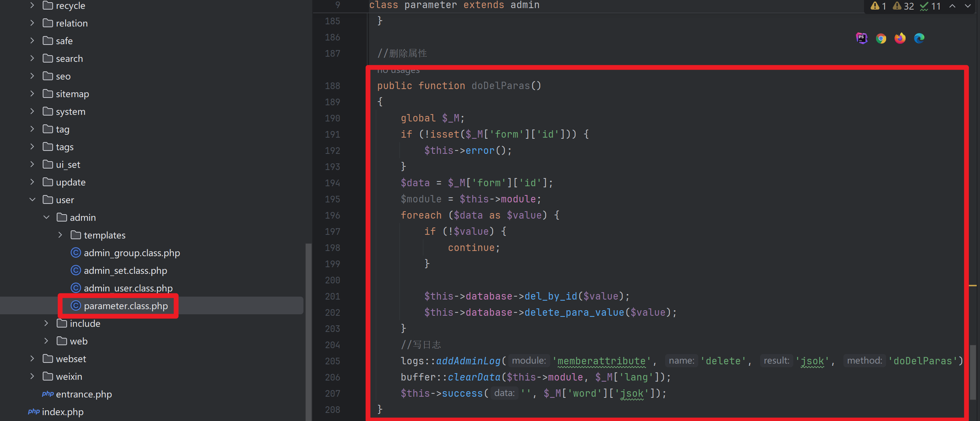
Task: Select the search folder label
Action: 69,59
